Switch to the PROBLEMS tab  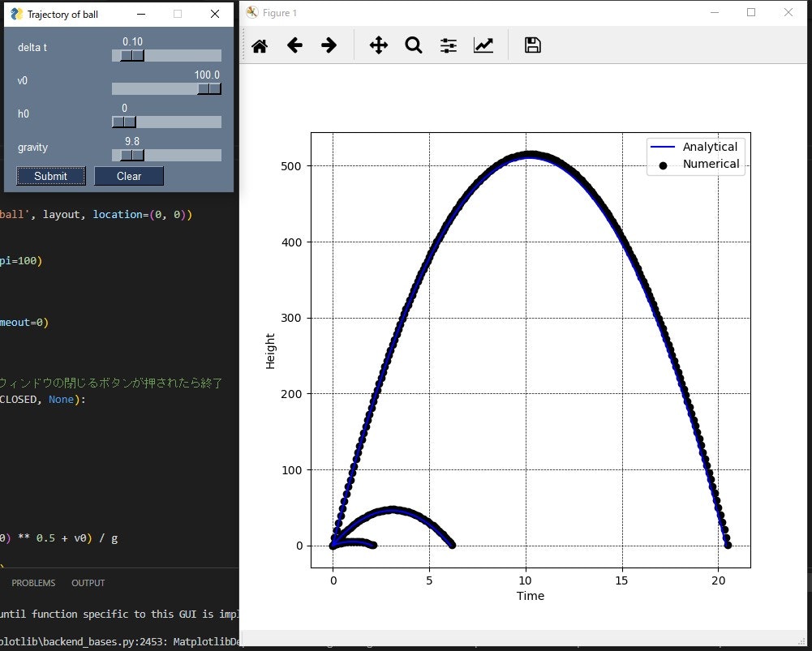(33, 583)
